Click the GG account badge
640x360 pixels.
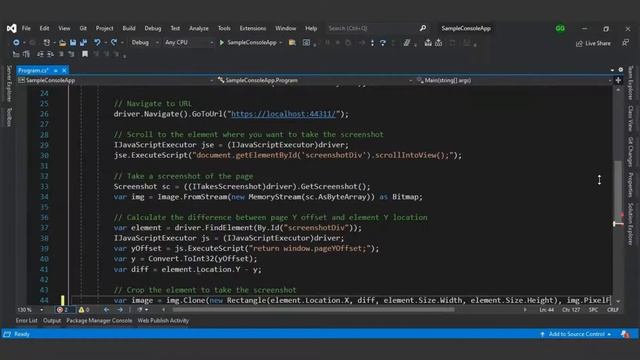(x=560, y=28)
